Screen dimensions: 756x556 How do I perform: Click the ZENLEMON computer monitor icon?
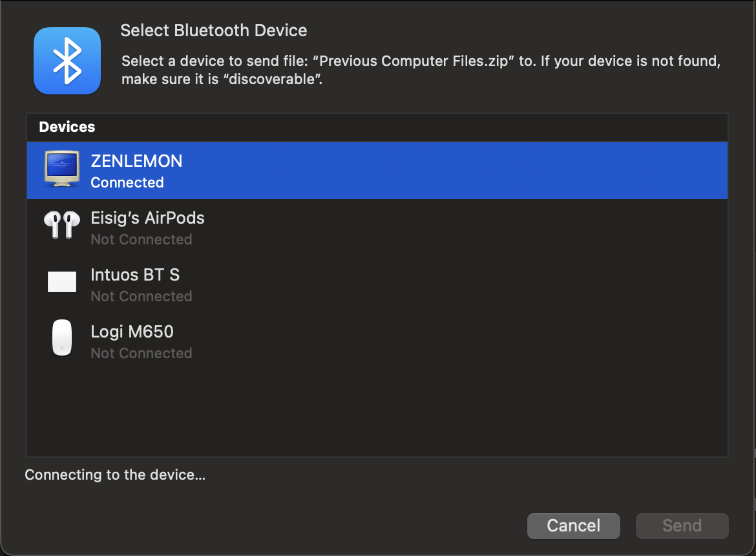pos(61,169)
